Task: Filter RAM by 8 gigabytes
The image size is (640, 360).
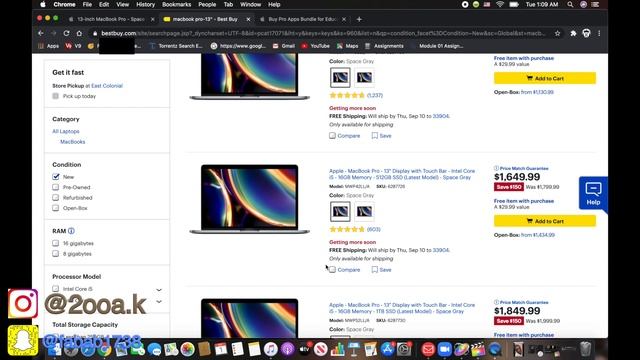Action: pyautogui.click(x=56, y=254)
